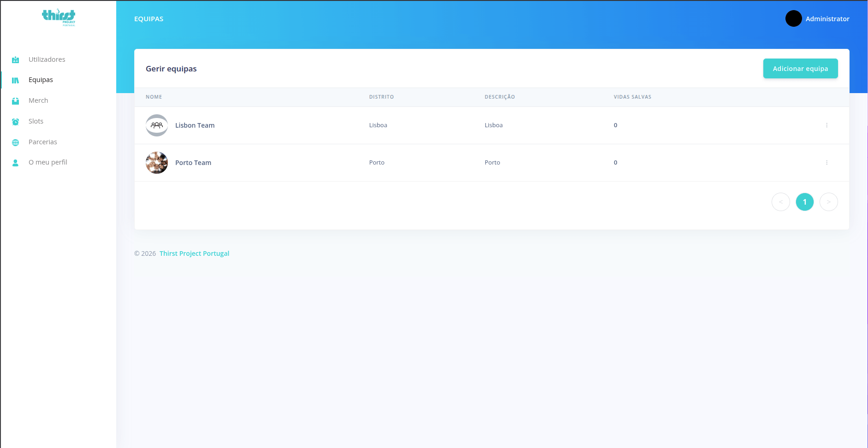
Task: Click the Administrator avatar circle
Action: coord(793,18)
